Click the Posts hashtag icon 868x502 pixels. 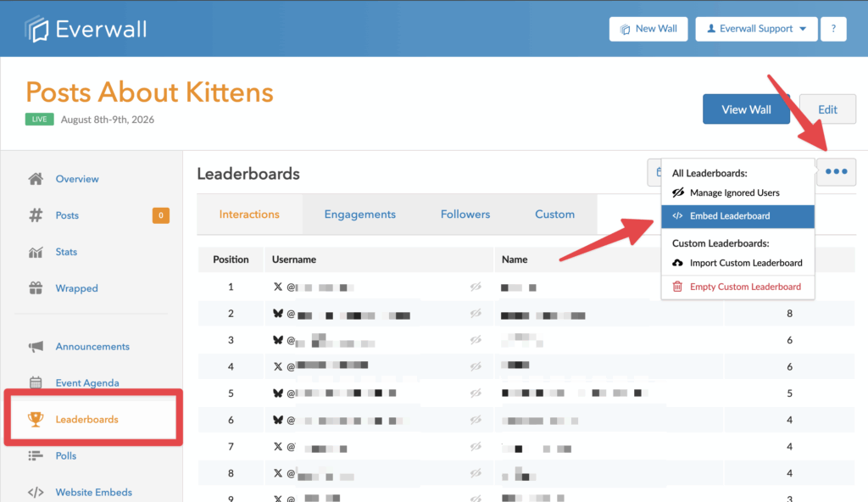(x=36, y=215)
